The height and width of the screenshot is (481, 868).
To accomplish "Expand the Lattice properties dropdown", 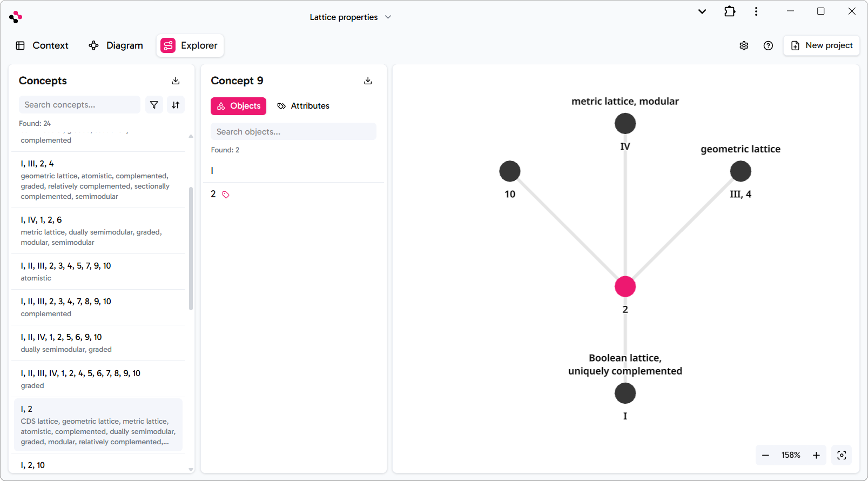I will click(x=350, y=17).
